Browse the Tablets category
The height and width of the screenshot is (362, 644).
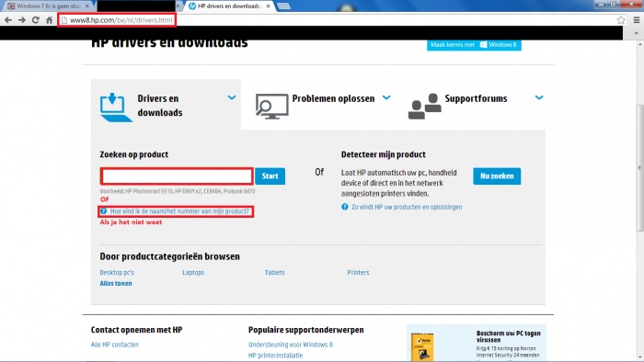pos(275,272)
